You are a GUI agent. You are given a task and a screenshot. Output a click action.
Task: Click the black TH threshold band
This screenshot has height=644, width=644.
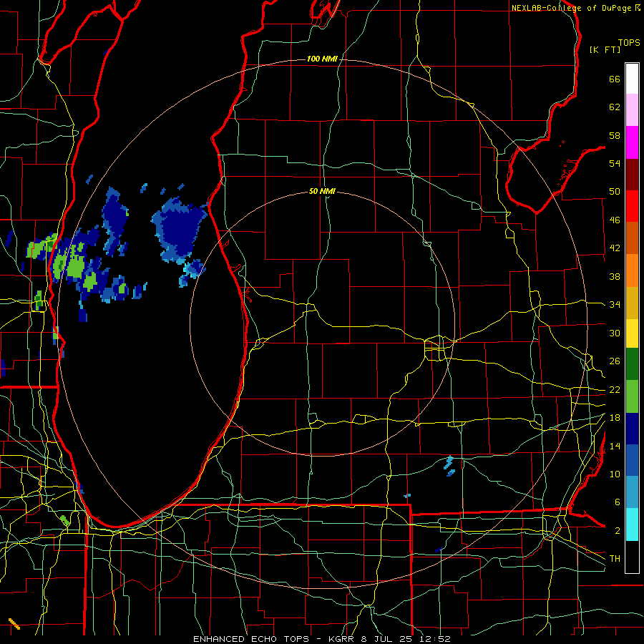(632, 557)
